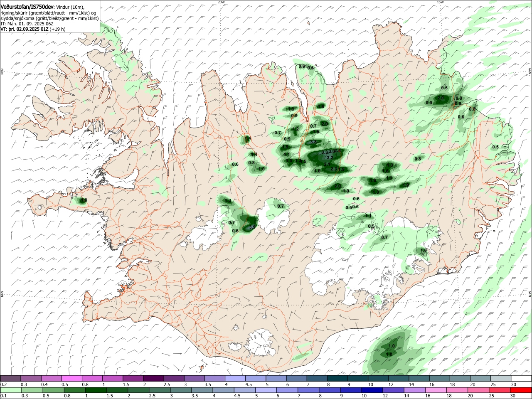This screenshot has width=532, height=399.
Task: Pick the bright red swatch above 30 in the bottom row
Action: pyautogui.click(x=521, y=390)
